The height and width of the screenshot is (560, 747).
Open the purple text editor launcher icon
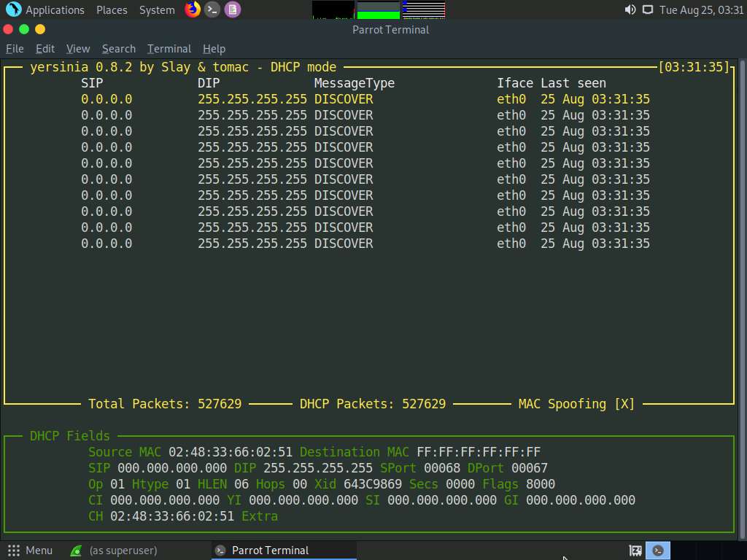[x=233, y=9]
